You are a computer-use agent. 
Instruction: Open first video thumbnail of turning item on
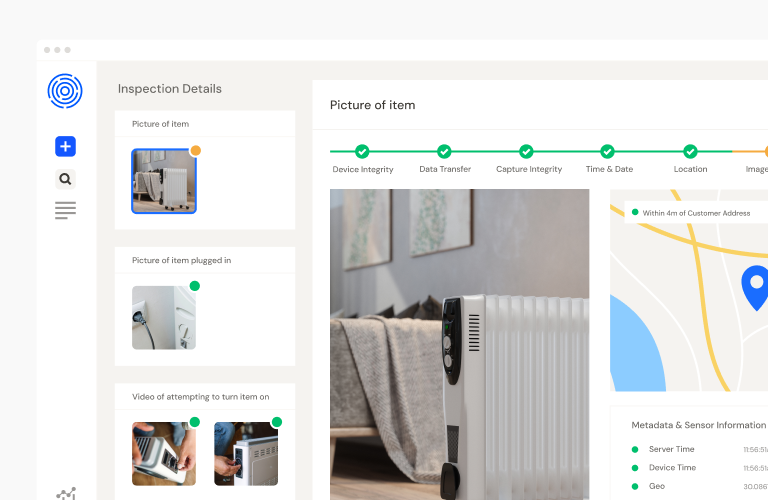pyautogui.click(x=164, y=454)
